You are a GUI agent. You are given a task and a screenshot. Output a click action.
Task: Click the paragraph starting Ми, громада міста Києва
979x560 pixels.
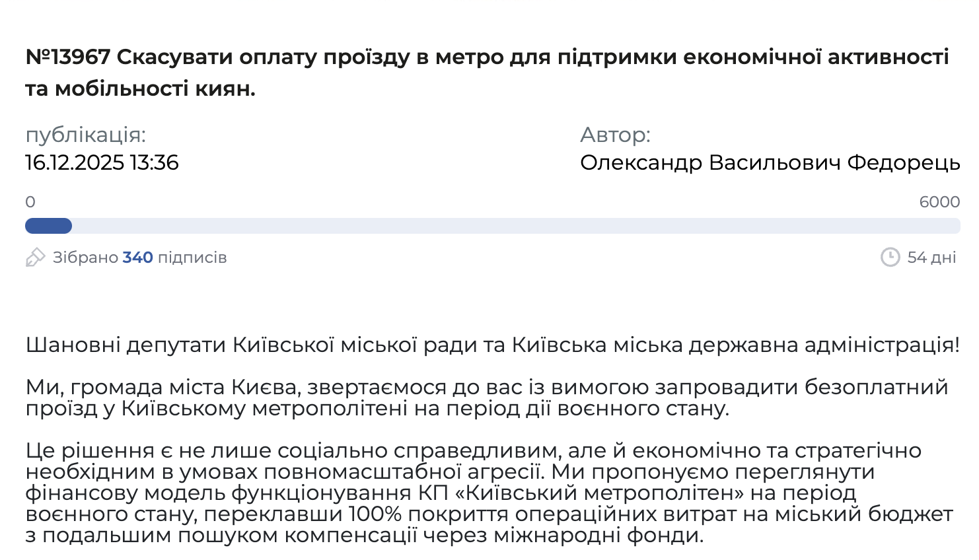[486, 398]
